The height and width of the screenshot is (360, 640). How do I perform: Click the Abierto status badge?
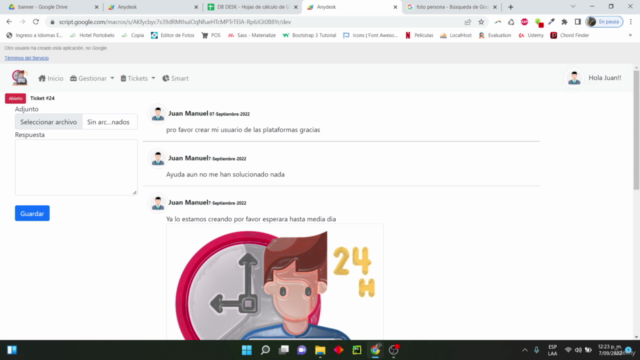tap(16, 98)
